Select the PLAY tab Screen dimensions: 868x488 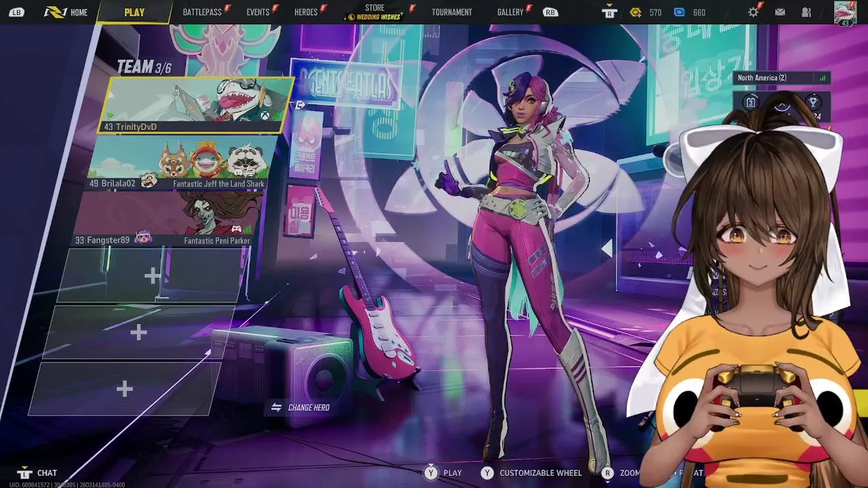coord(134,12)
